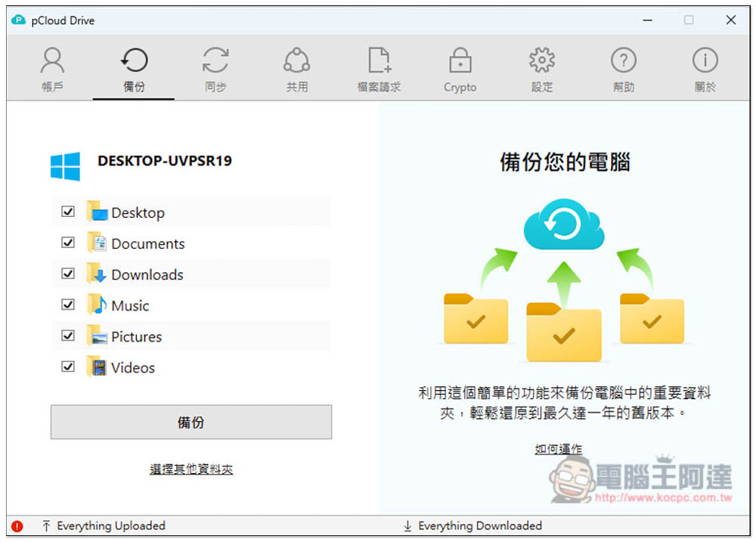
Task: Toggle the Music folder checkbox
Action: point(68,305)
